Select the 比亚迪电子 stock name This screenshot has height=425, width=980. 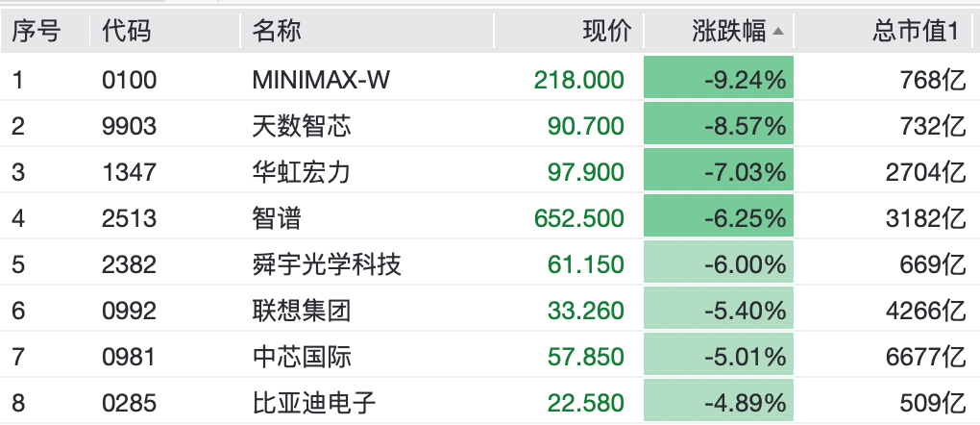(314, 403)
